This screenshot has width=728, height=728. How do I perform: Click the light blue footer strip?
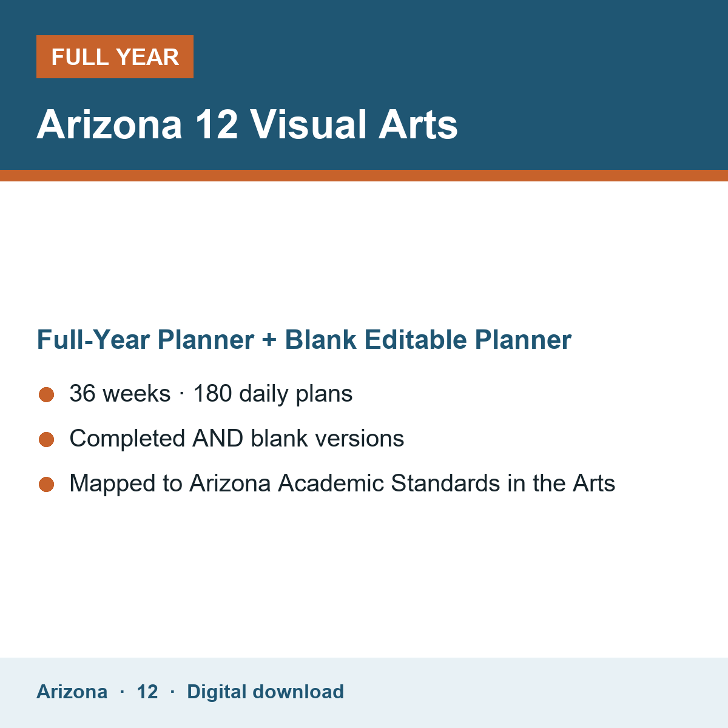(x=364, y=693)
